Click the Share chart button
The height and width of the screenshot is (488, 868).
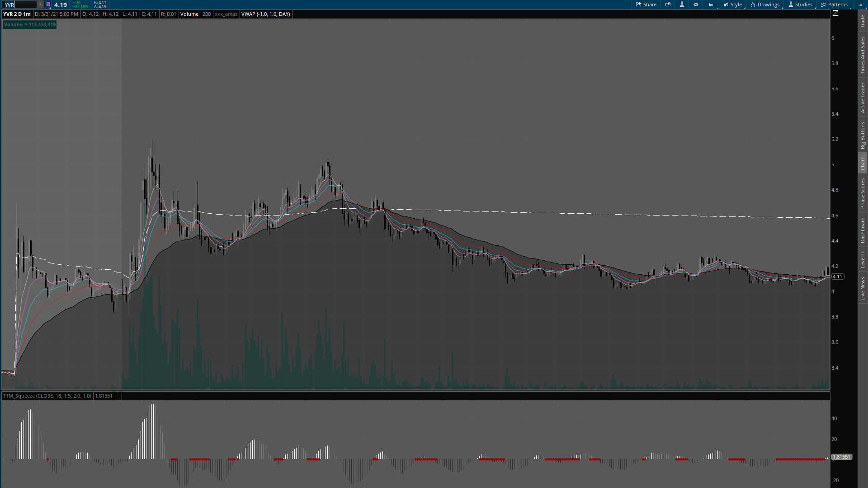coord(646,5)
